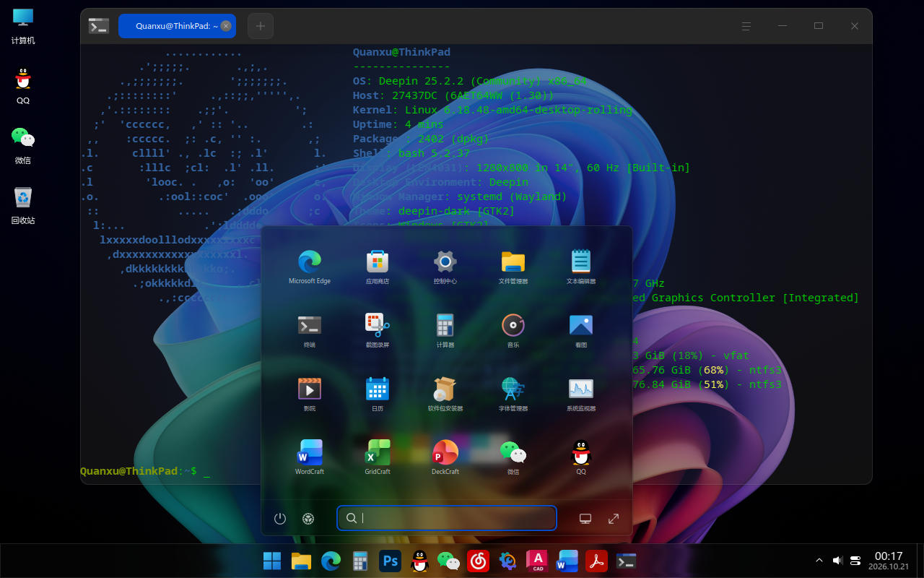Image resolution: width=924 pixels, height=578 pixels.
Task: Open the QQ desktop shortcut
Action: (23, 86)
